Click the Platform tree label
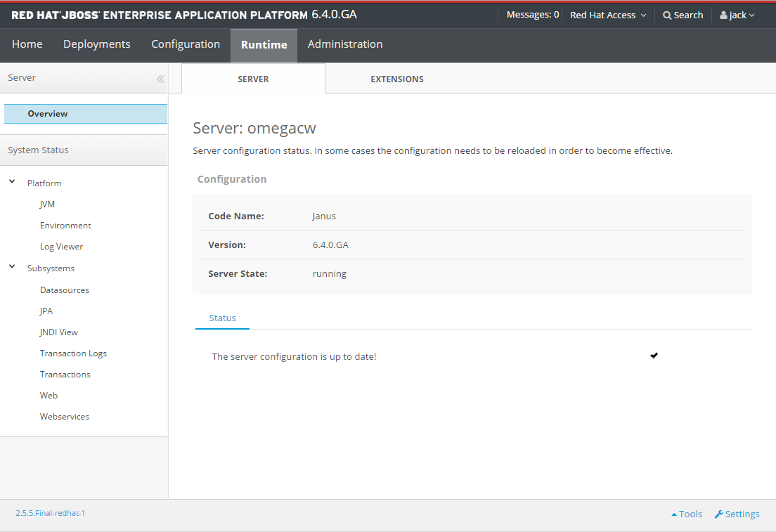This screenshot has height=532, width=776. [x=44, y=183]
